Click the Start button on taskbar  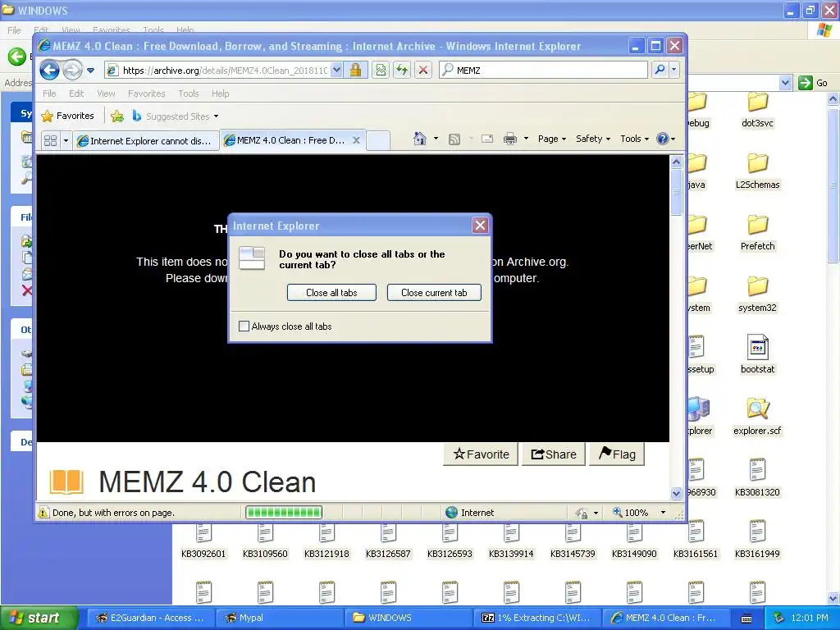[x=39, y=618]
